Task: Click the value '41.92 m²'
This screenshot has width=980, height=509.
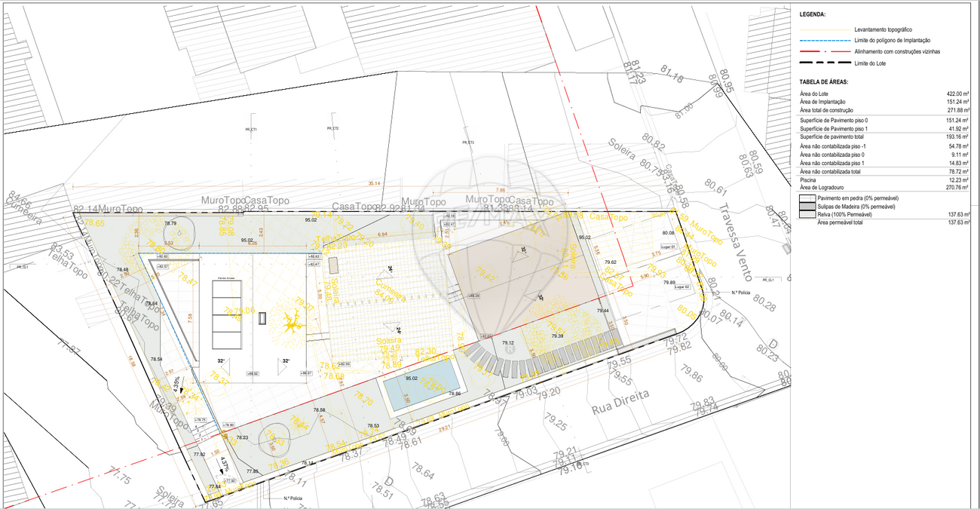Action: (x=959, y=129)
